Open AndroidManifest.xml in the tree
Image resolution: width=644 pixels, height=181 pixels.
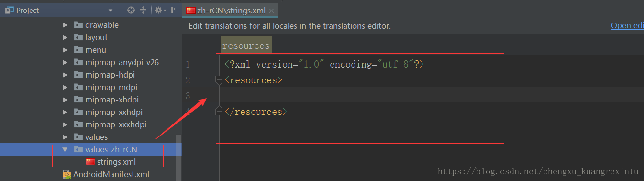tap(111, 174)
